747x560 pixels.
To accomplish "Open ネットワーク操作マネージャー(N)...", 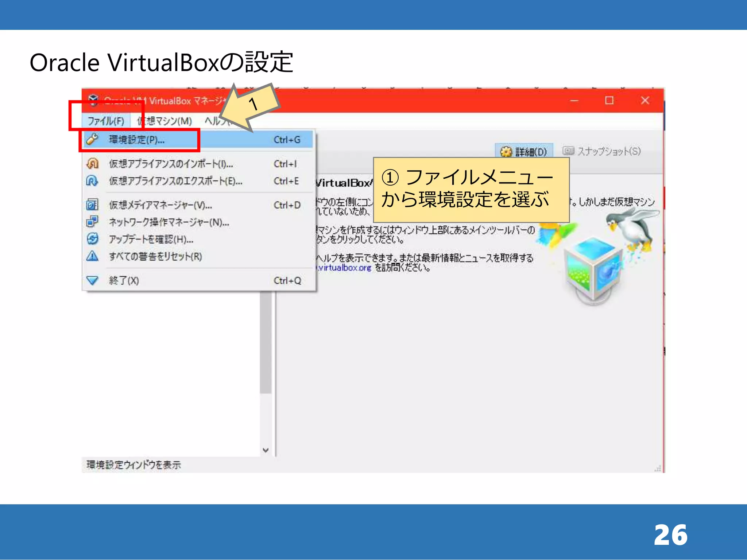I will click(198, 222).
